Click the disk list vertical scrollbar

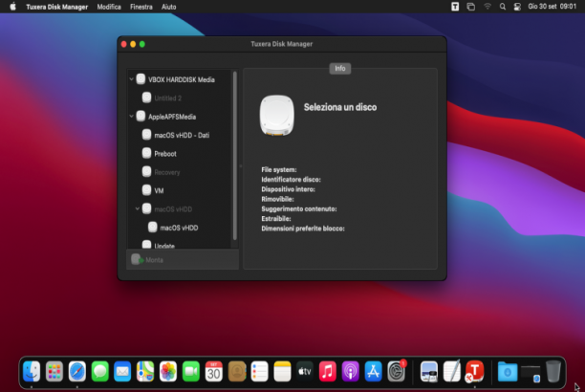(235, 156)
